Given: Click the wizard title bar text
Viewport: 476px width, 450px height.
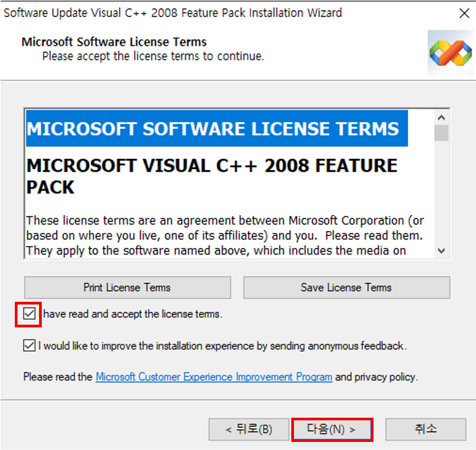Looking at the screenshot, I should tap(173, 13).
